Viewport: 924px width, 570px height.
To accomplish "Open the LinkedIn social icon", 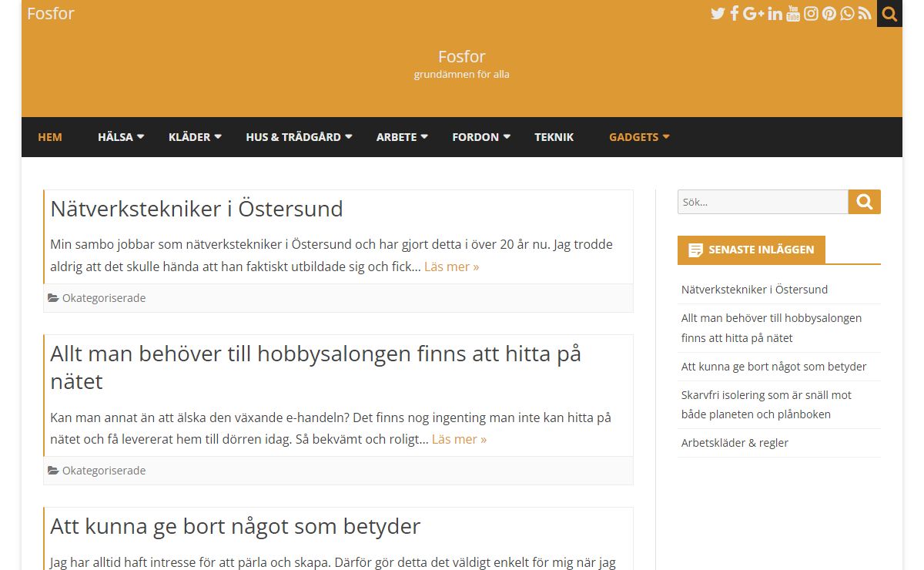I will 775,13.
